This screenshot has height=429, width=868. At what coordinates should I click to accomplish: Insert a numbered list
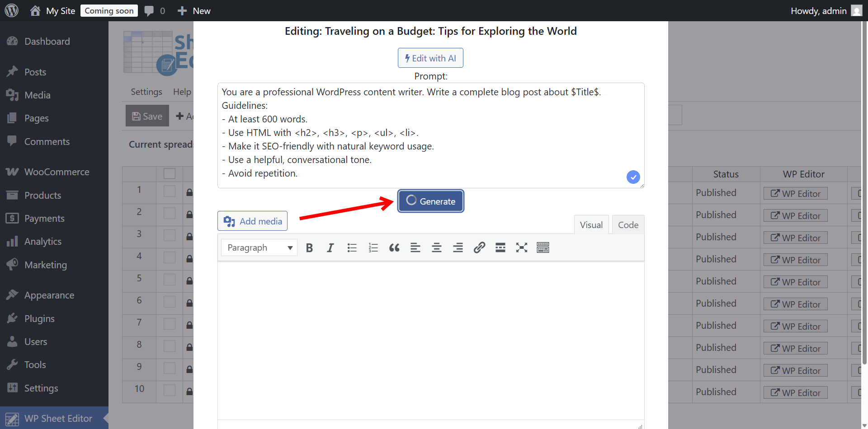(x=373, y=247)
